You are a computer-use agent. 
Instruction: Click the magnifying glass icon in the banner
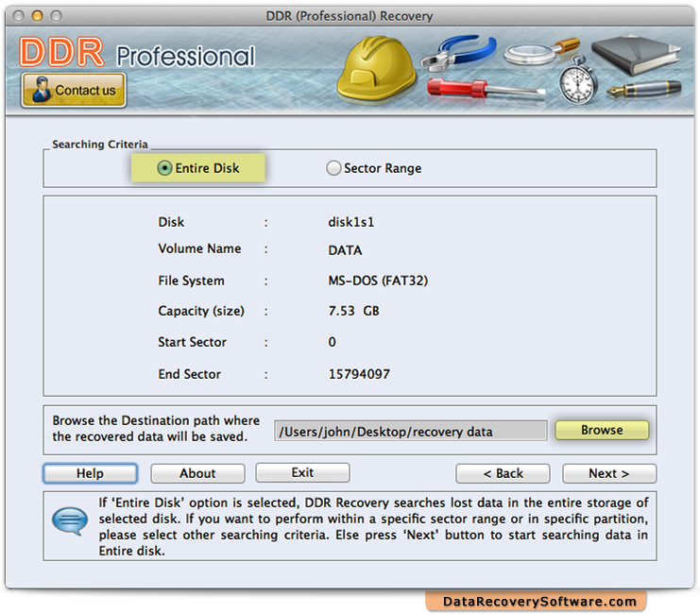click(x=538, y=51)
